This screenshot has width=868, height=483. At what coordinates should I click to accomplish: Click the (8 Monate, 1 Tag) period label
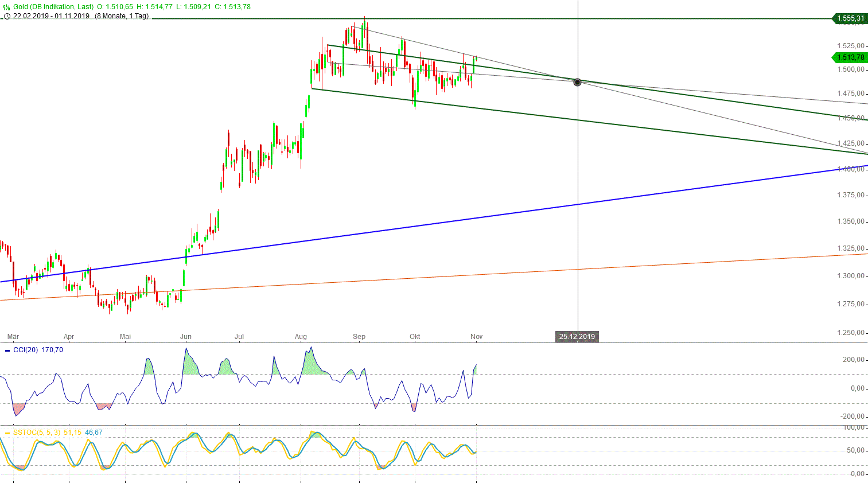pos(122,16)
